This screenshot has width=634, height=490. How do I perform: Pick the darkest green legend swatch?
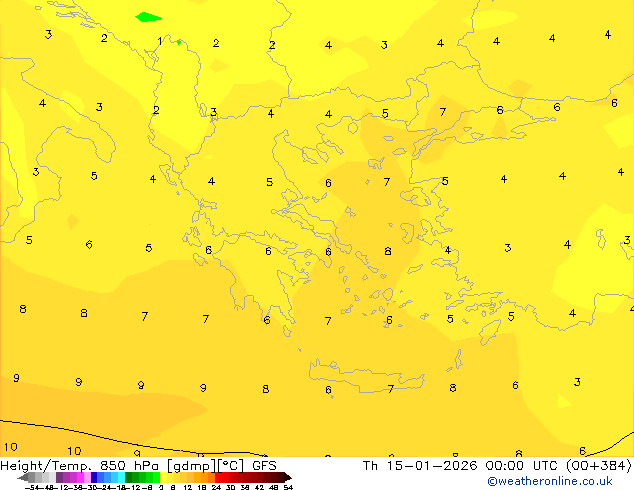coord(129,477)
